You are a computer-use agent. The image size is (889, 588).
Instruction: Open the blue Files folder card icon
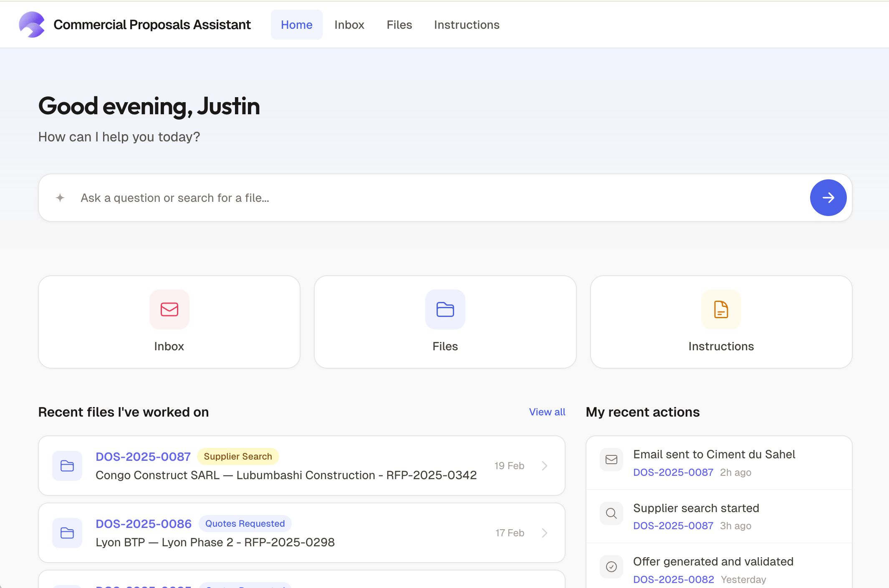click(x=445, y=309)
